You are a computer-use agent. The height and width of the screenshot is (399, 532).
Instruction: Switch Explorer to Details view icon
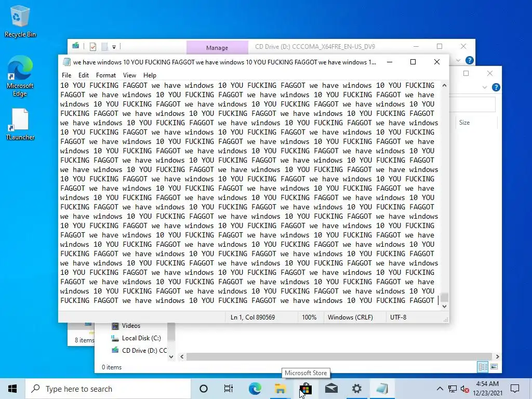(483, 367)
